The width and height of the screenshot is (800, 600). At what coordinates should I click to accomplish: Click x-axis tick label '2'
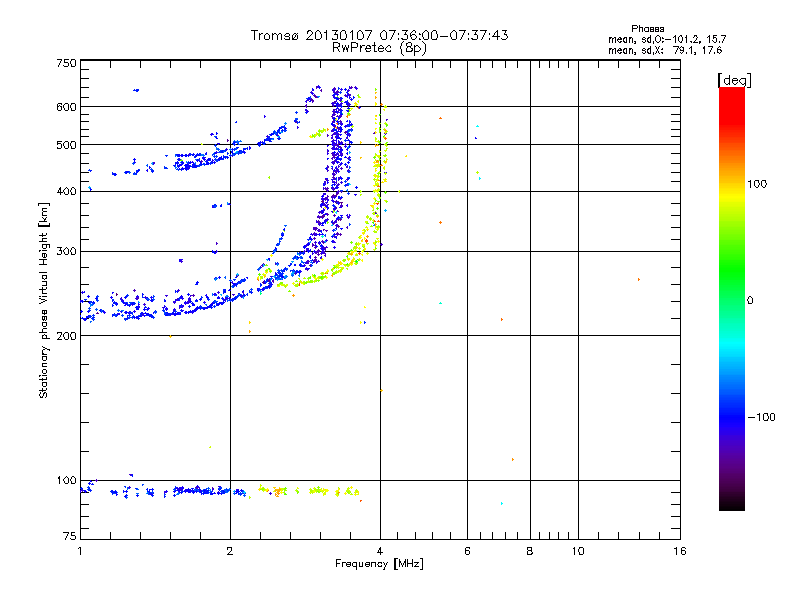[230, 551]
